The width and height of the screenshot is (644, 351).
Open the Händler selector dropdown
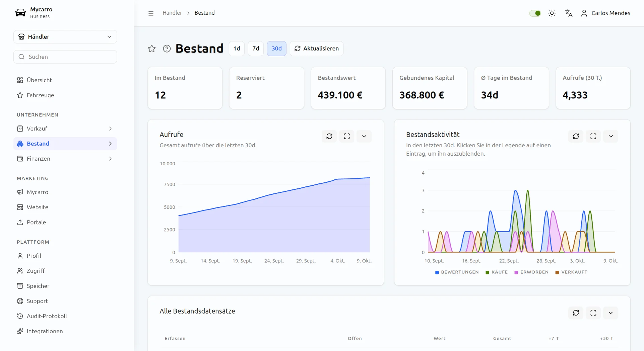coord(65,37)
